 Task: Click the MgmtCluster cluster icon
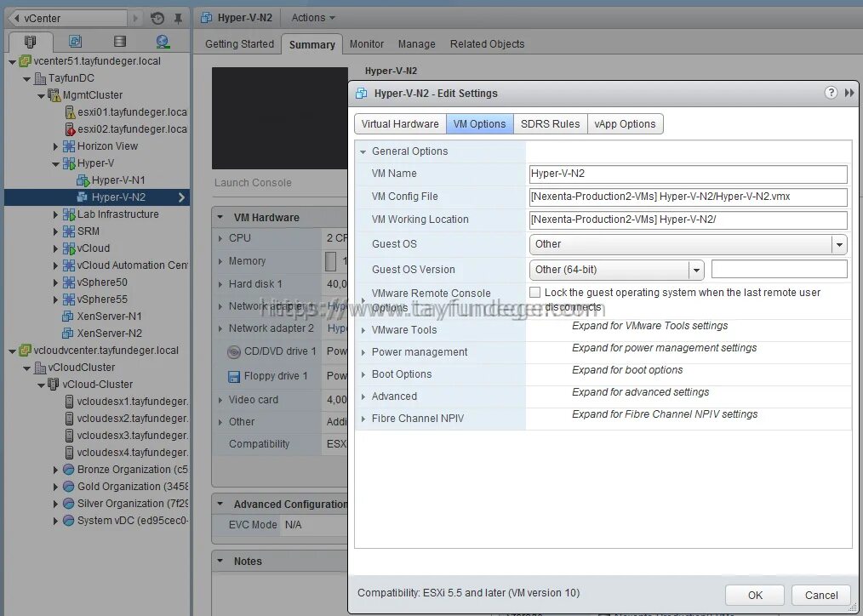[54, 95]
